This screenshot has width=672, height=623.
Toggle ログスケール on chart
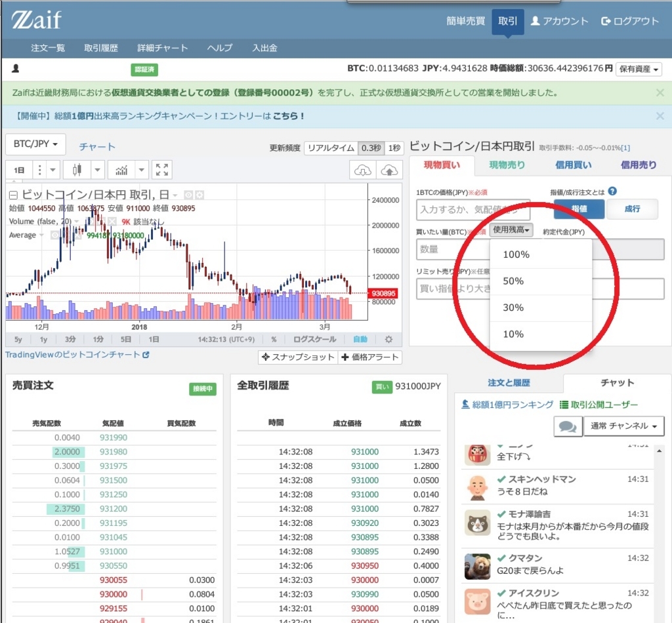pos(314,339)
